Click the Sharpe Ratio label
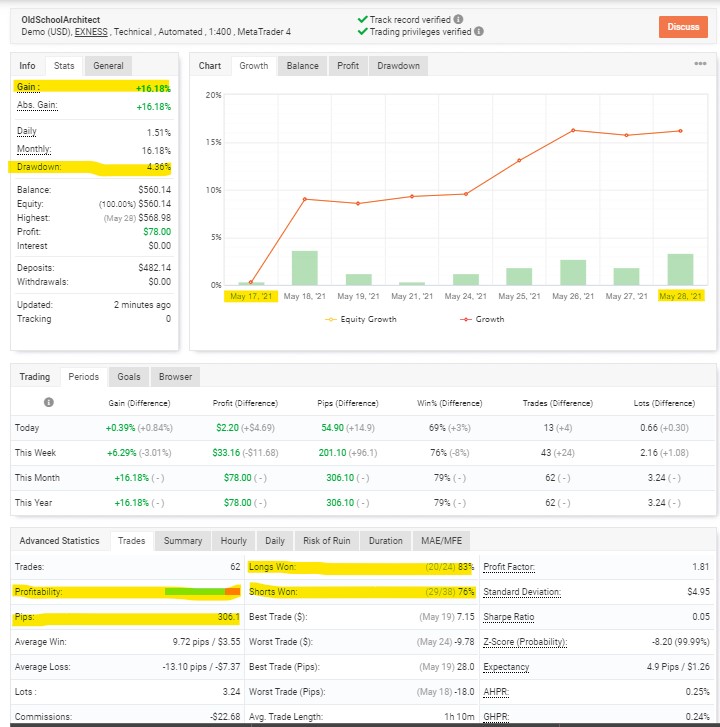 pyautogui.click(x=509, y=617)
